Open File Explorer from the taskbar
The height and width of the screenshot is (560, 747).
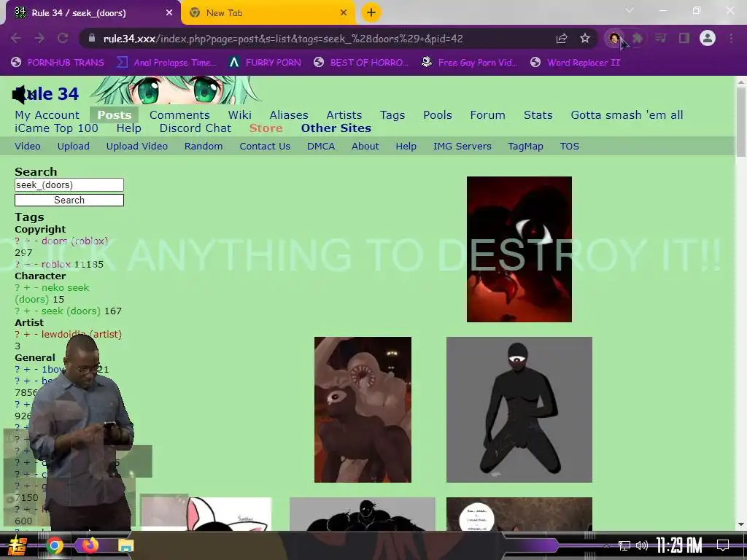(125, 545)
